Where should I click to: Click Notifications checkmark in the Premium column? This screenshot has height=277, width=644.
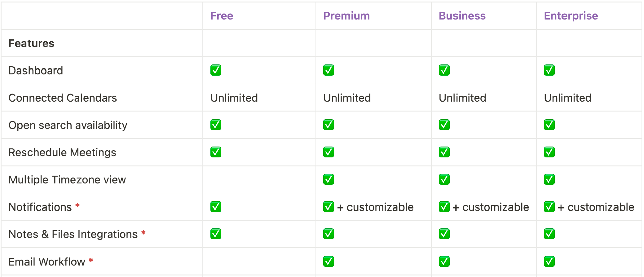click(329, 207)
